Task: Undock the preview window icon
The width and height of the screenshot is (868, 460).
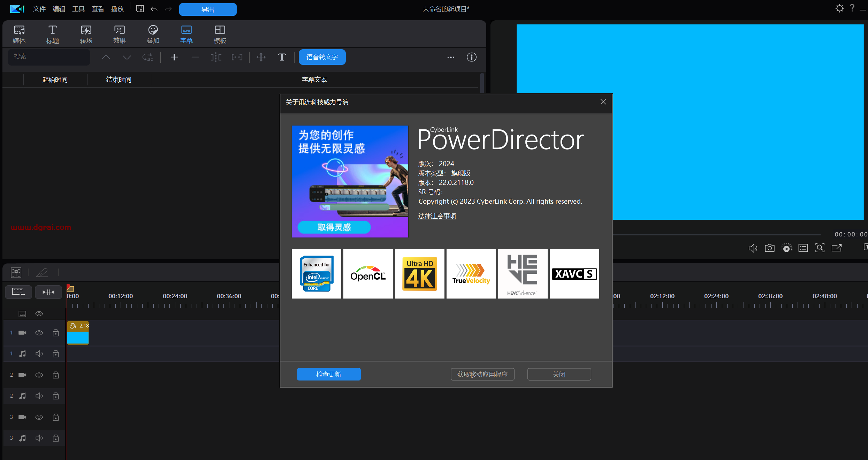Action: click(837, 248)
